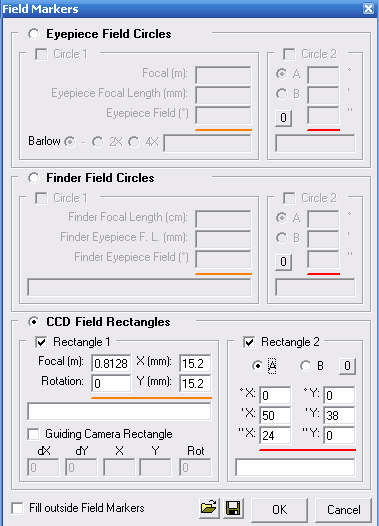Click the Rotation input field

coord(111,383)
